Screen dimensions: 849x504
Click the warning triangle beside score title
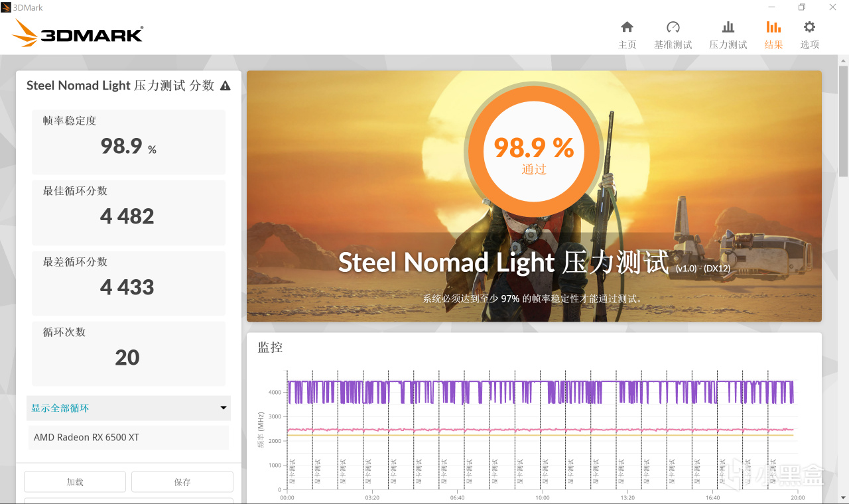(226, 86)
